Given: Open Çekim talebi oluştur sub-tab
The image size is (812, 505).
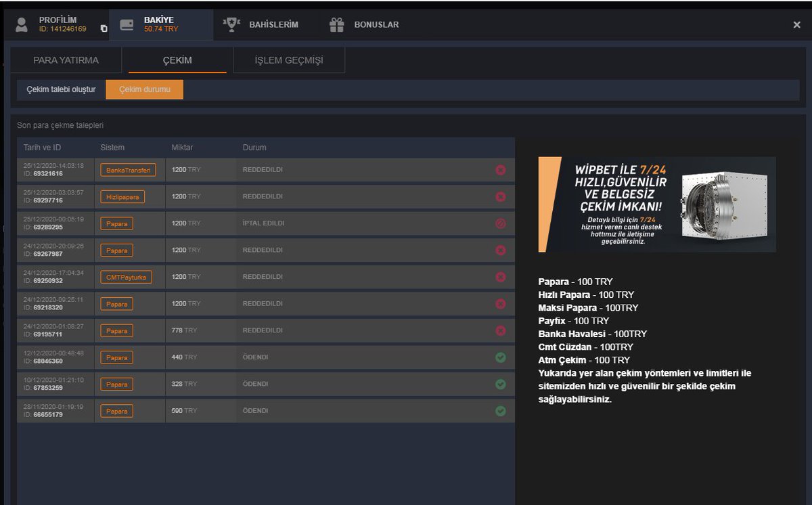Looking at the screenshot, I should tap(61, 89).
